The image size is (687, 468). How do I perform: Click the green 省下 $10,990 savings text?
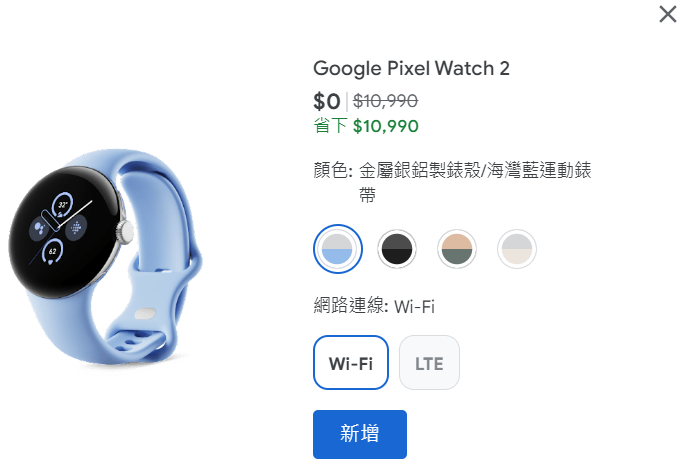[x=366, y=126]
